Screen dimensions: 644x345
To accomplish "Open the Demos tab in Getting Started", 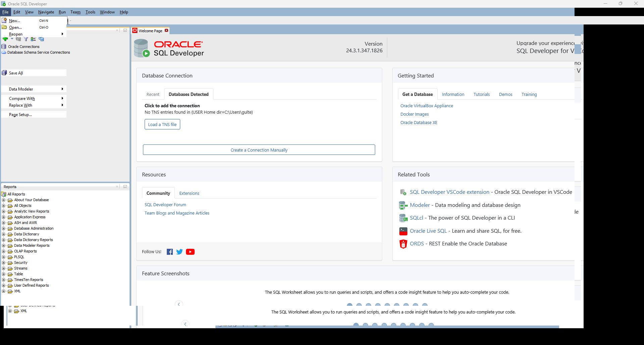I will (x=505, y=94).
